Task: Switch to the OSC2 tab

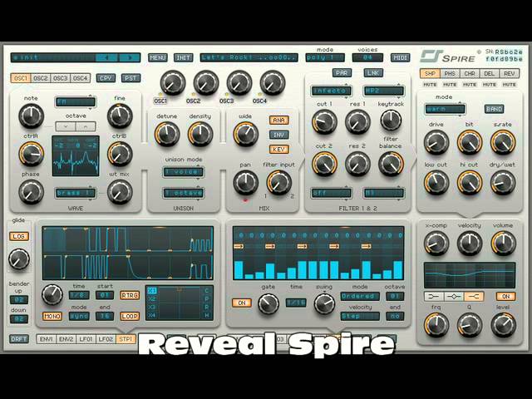Action: point(41,78)
